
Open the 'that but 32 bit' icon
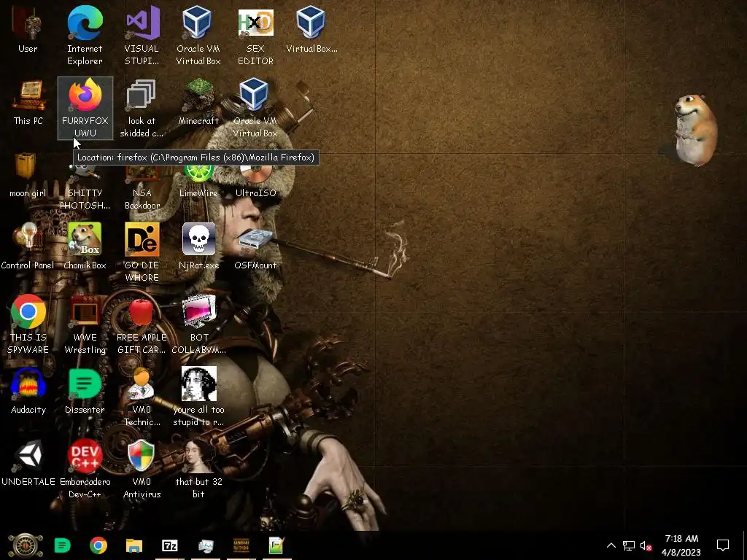pyautogui.click(x=198, y=469)
